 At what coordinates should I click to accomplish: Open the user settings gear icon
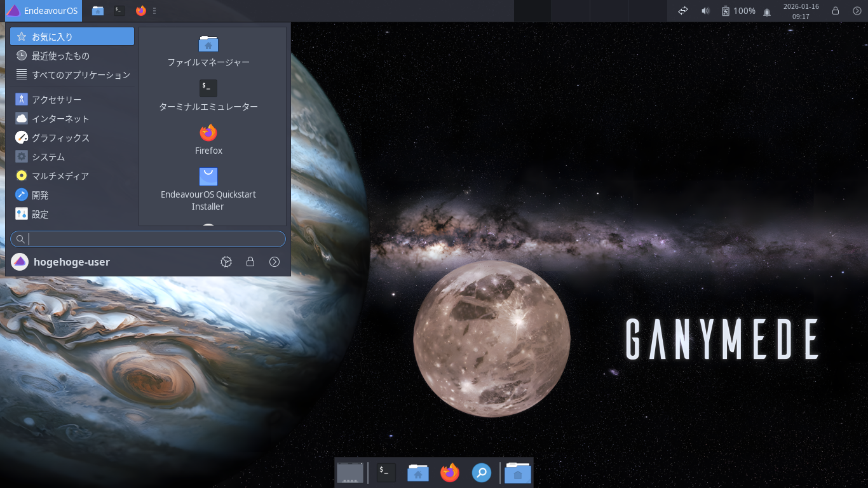tap(226, 262)
